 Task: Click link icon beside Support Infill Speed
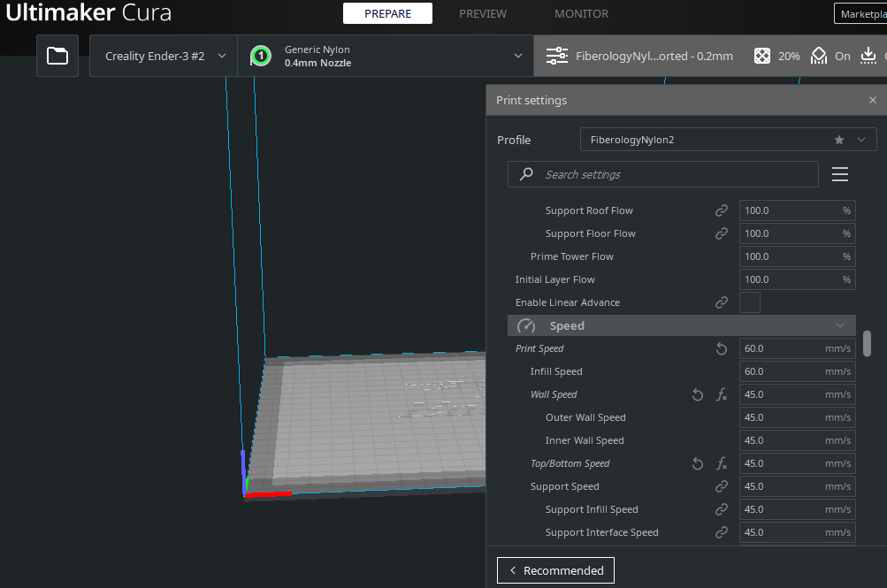[722, 509]
